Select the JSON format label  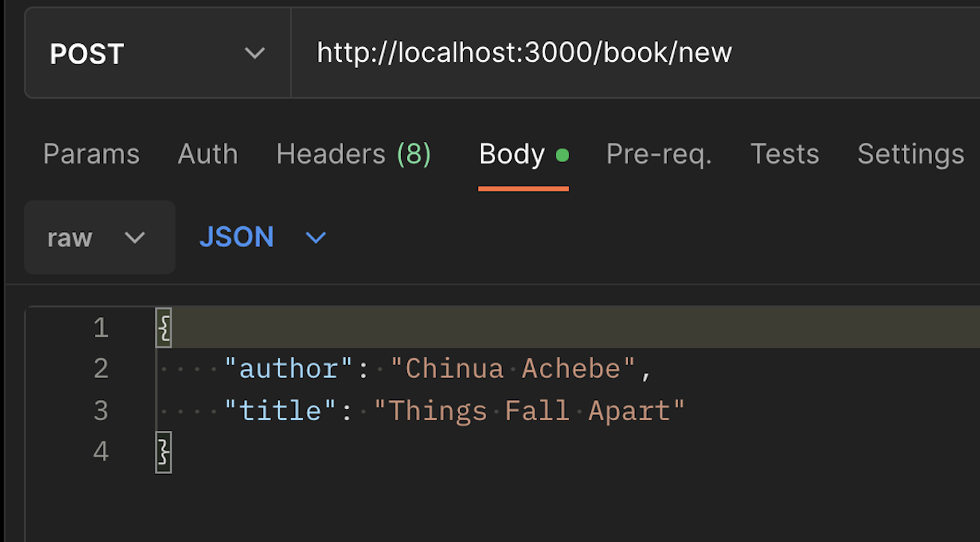(236, 237)
